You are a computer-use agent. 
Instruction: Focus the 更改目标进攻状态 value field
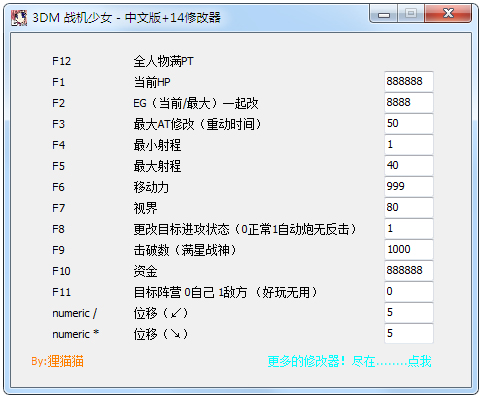409,228
